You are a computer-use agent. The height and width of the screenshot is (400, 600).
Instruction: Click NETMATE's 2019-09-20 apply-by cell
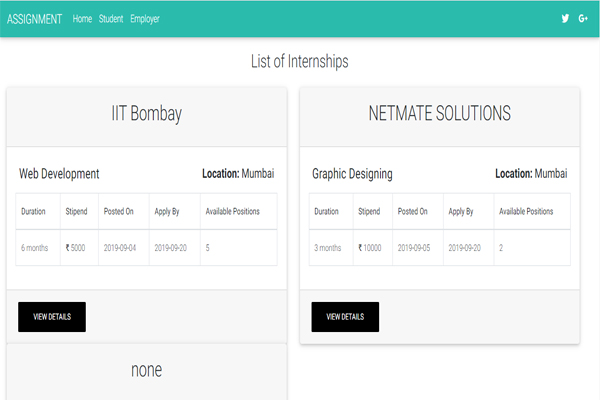pos(468,248)
